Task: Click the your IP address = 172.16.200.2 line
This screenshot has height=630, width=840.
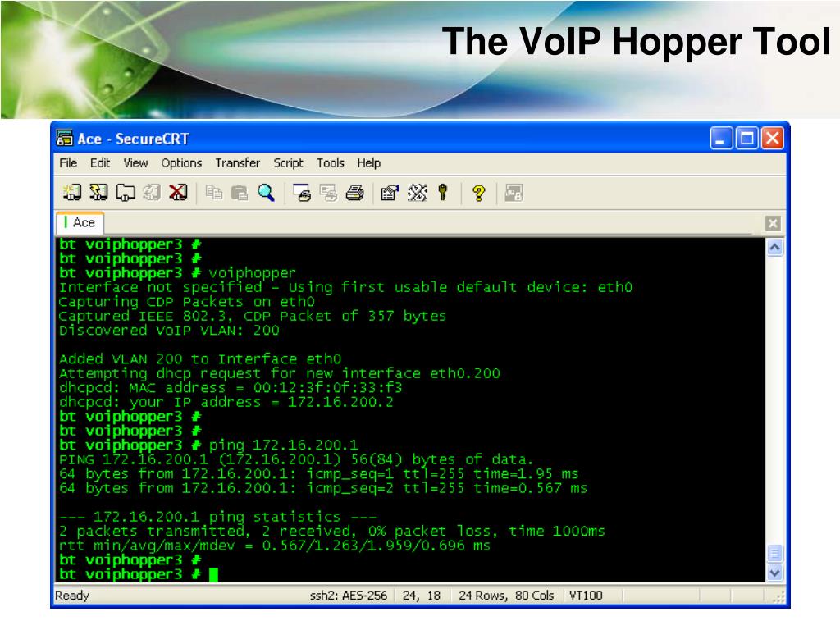Action: coord(226,402)
